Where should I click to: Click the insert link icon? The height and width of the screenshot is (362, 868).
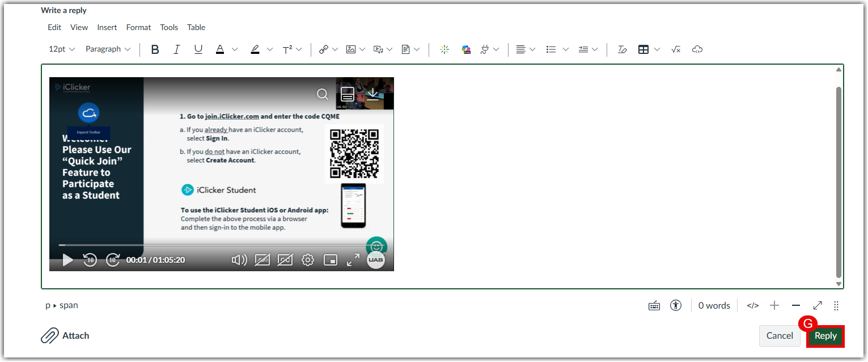tap(324, 49)
